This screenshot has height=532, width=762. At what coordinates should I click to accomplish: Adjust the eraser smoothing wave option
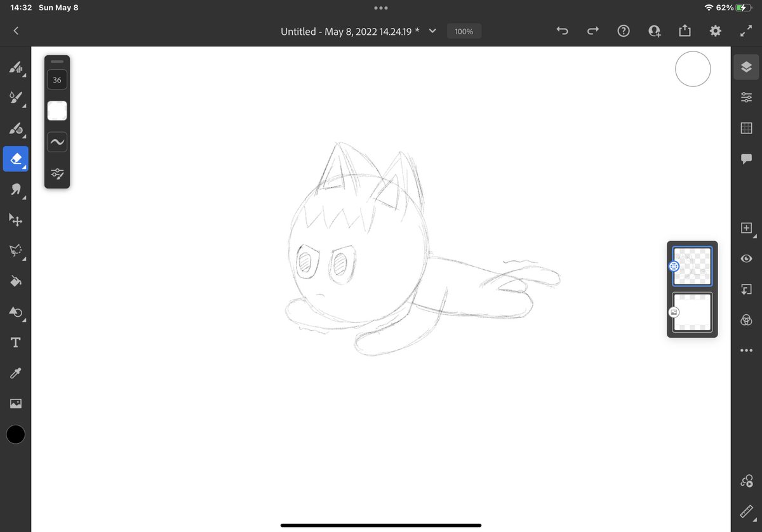(57, 142)
